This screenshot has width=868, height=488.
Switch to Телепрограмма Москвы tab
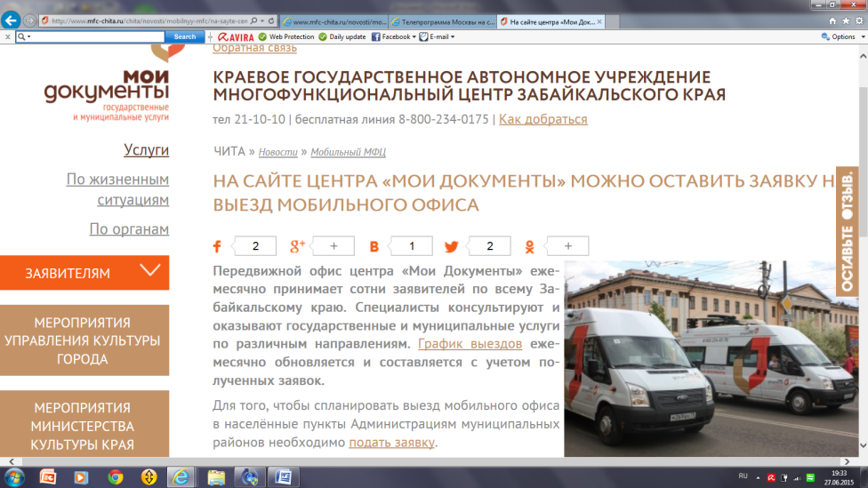[x=443, y=22]
